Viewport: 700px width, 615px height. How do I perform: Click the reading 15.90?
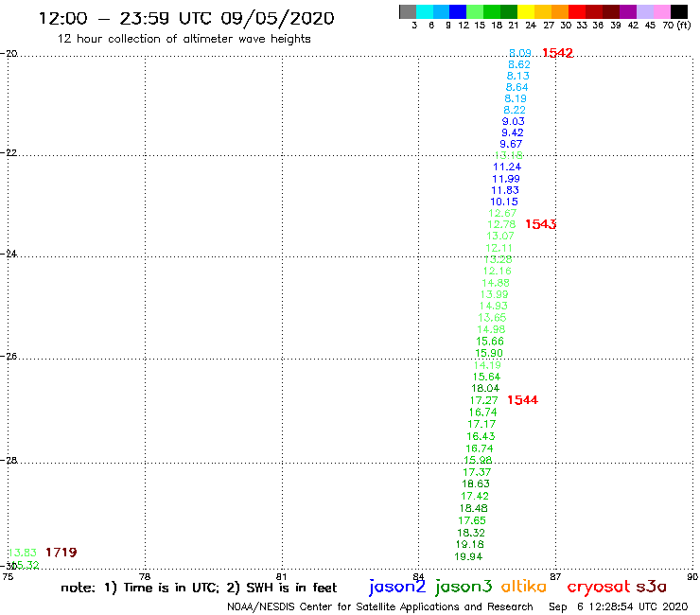point(489,353)
